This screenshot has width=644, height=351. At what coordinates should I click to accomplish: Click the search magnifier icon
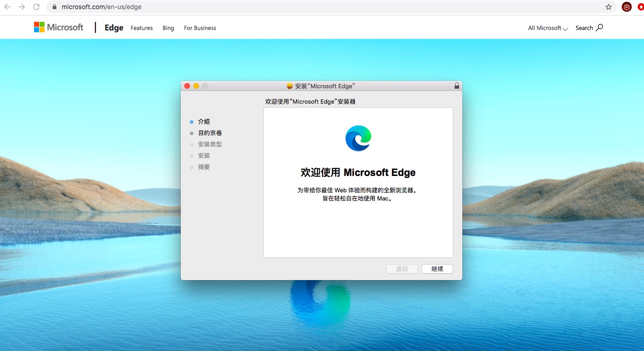click(599, 27)
